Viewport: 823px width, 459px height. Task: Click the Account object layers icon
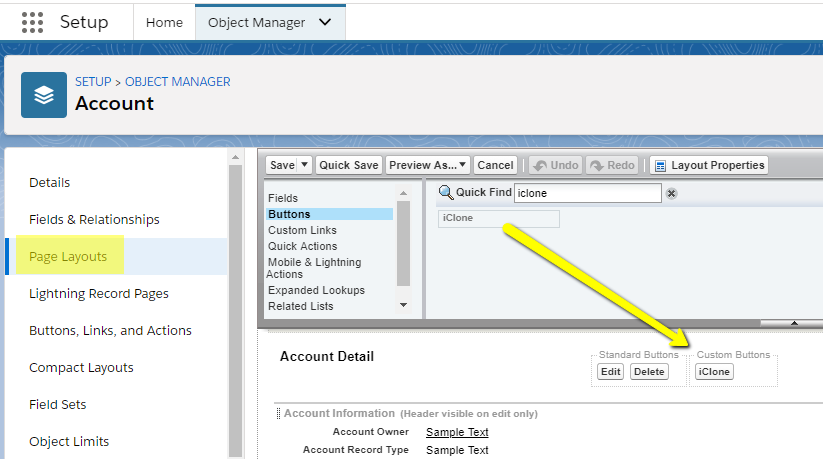(x=44, y=95)
